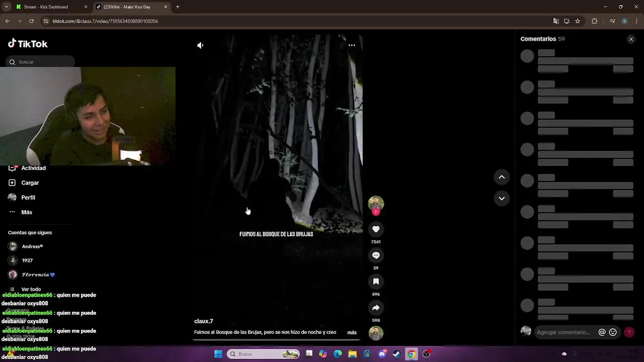Open the three-dot video options menu
Image resolution: width=644 pixels, height=362 pixels.
pyautogui.click(x=352, y=45)
